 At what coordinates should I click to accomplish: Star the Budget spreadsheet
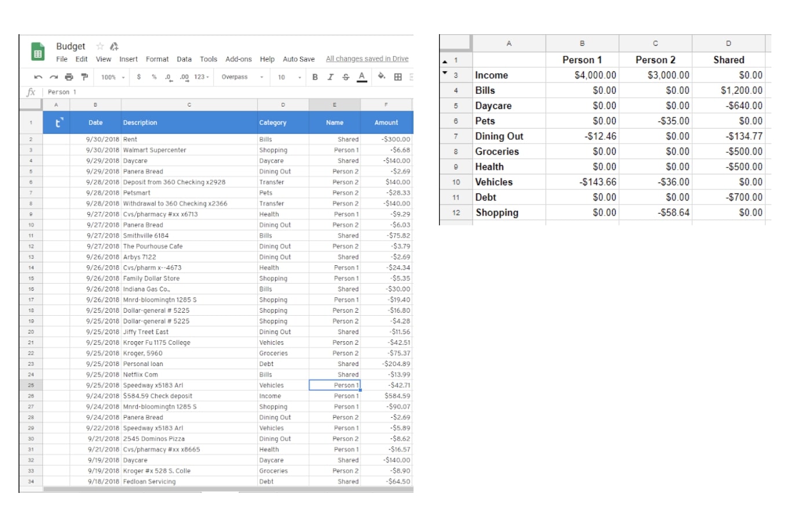point(100,46)
